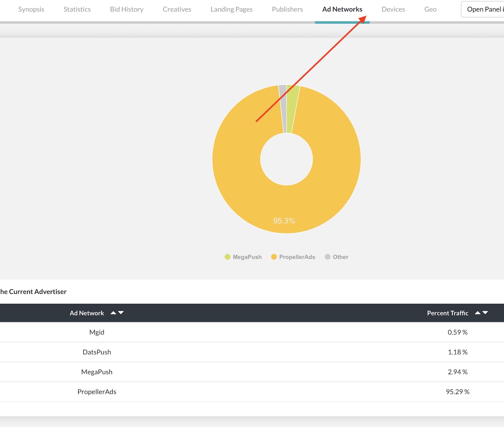Sort Ad Network column descending arrow
This screenshot has height=427, width=504.
(121, 313)
